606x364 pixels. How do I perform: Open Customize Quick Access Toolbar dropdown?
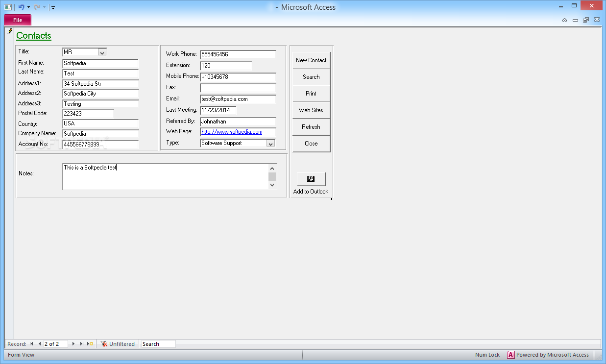pyautogui.click(x=53, y=7)
